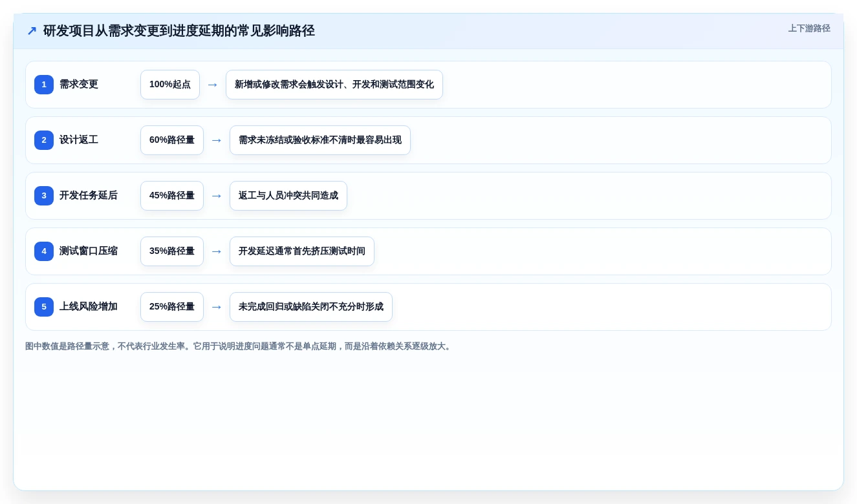Select the 需求变更 step label

tap(79, 85)
